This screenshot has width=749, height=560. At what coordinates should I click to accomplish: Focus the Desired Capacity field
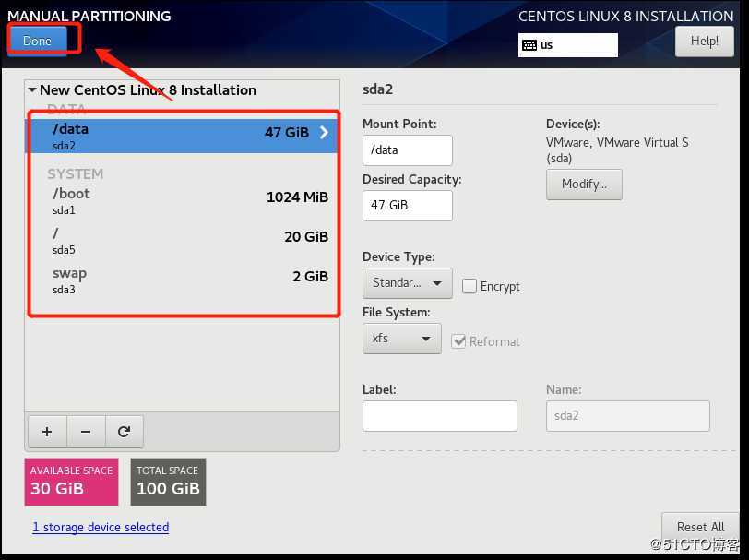[x=408, y=206]
